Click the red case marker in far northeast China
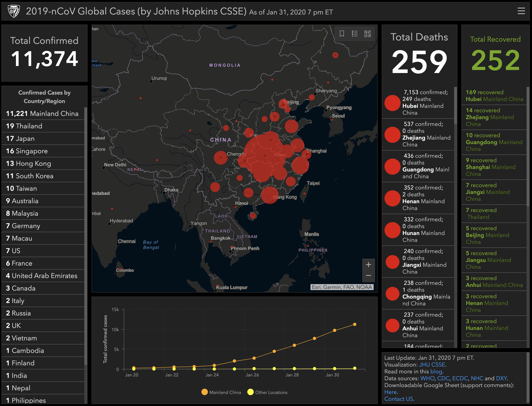Image resolution: width=532 pixels, height=406 pixels. click(335, 55)
